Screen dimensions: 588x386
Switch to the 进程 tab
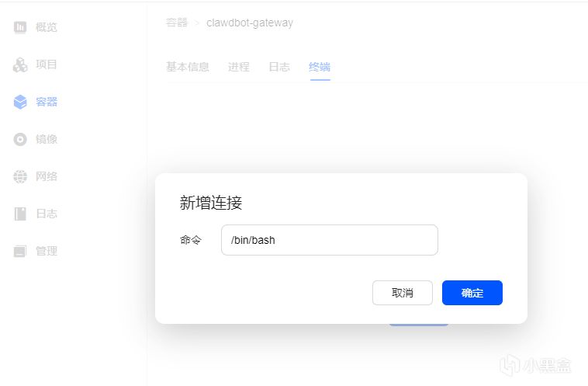tap(239, 67)
